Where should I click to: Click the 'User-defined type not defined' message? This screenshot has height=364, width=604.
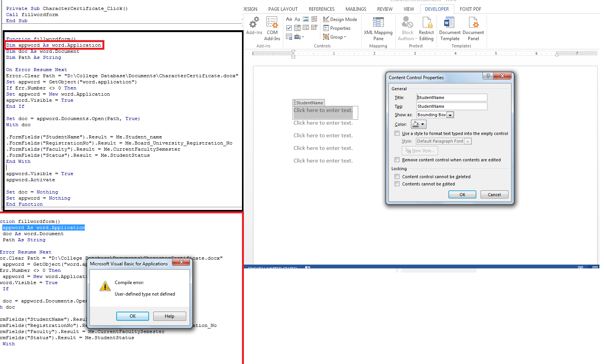(x=145, y=294)
